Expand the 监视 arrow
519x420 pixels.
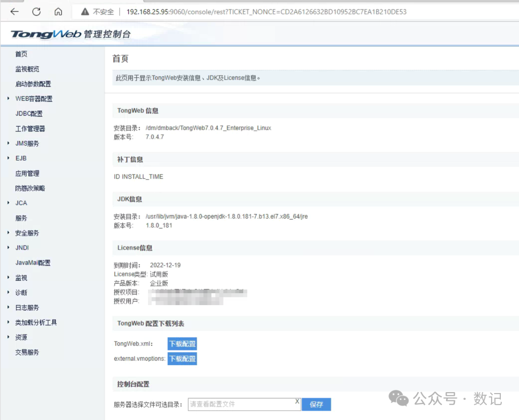[x=8, y=277]
